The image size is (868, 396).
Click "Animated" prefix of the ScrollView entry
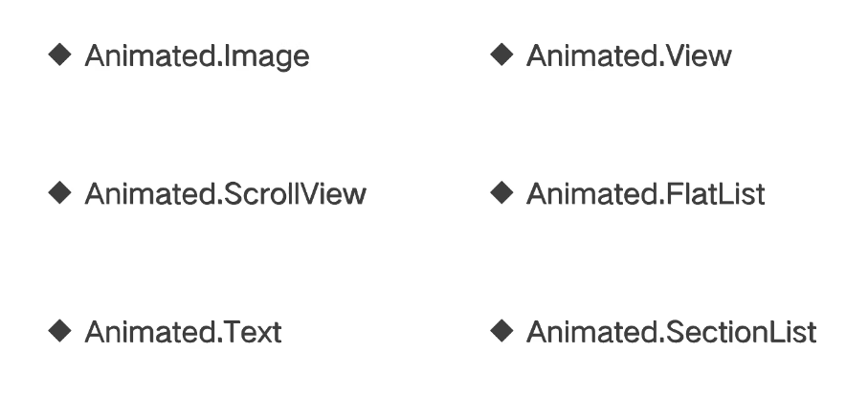150,194
